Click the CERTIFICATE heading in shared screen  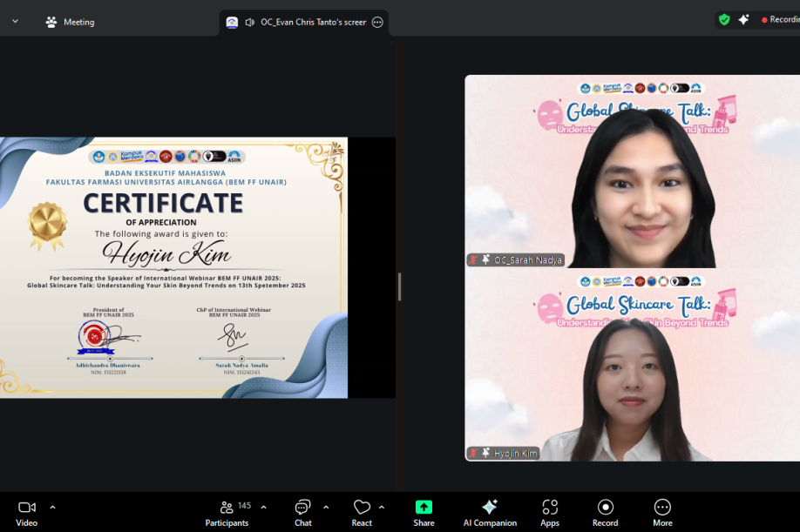(x=163, y=203)
